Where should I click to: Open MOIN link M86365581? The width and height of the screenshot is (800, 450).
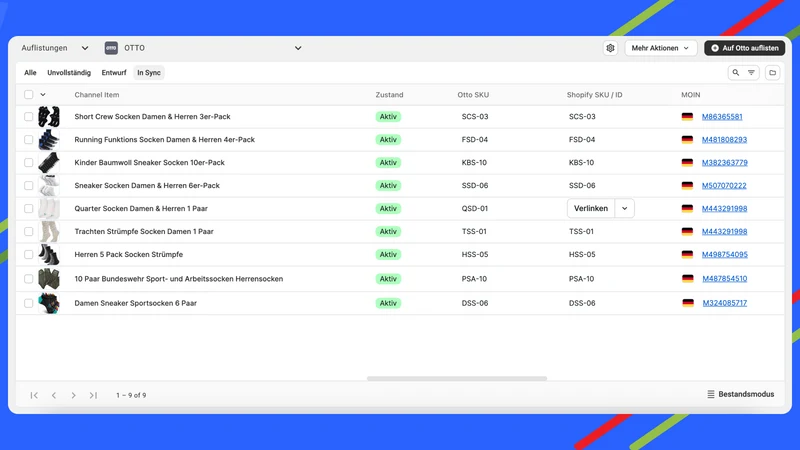pos(722,117)
